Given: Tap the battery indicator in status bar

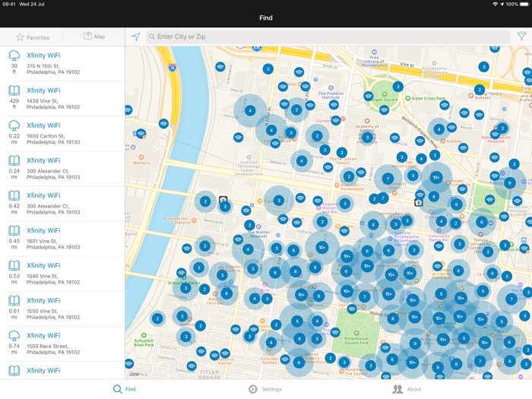Looking at the screenshot, I should [x=525, y=4].
